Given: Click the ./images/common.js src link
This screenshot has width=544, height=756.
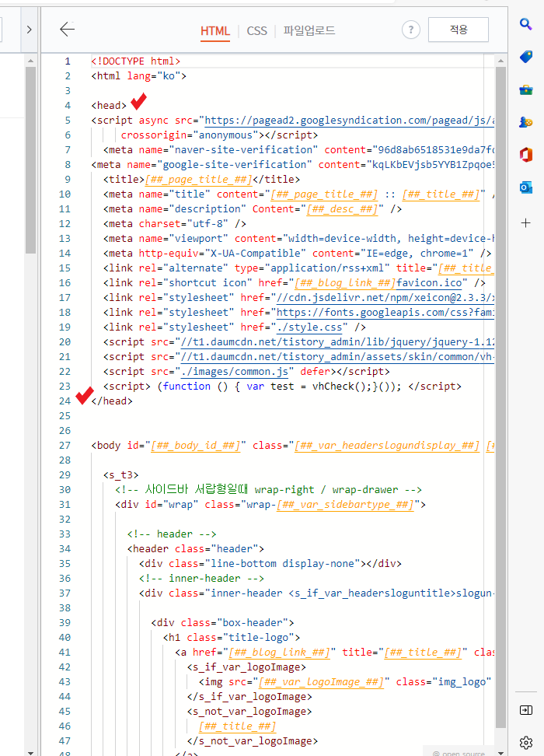Looking at the screenshot, I should pyautogui.click(x=234, y=372).
